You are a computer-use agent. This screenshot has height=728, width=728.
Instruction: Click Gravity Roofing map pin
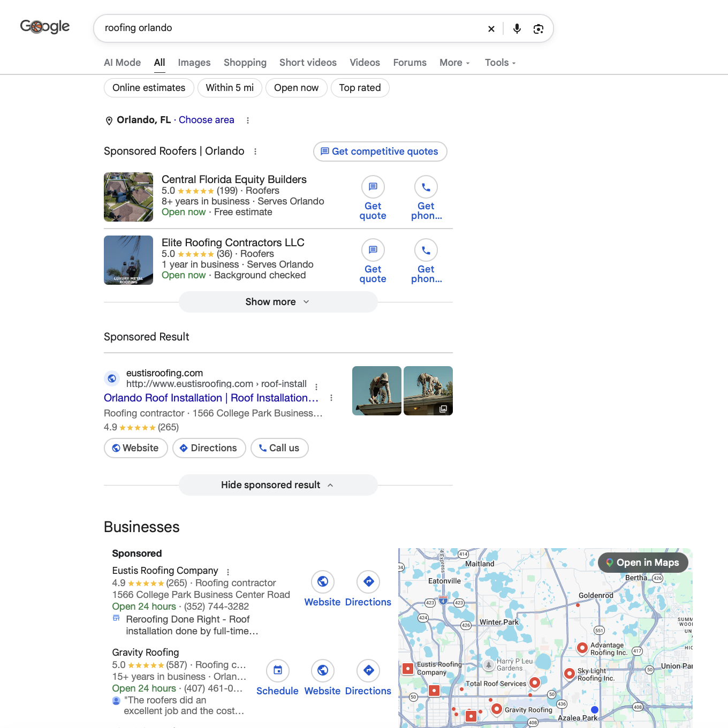tap(497, 709)
